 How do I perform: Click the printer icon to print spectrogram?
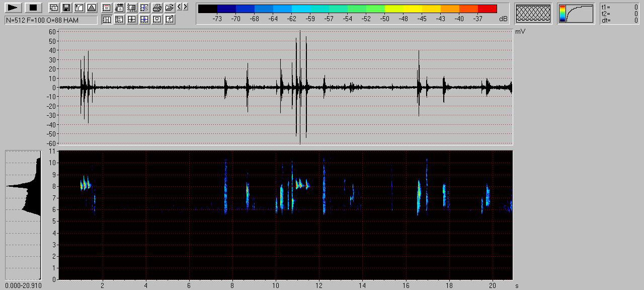157,8
